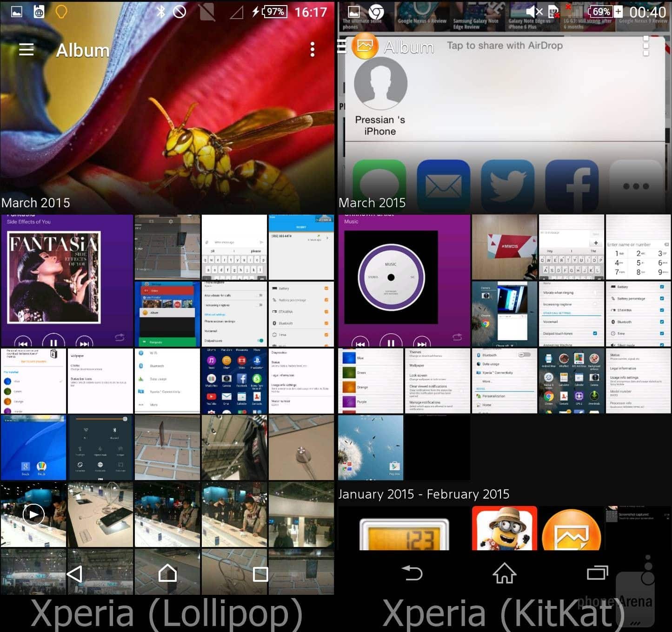Screen dimensions: 672x632
Task: Tap the orange lightbulb notification icon in the Lollipop status bar
Action: (61, 12)
